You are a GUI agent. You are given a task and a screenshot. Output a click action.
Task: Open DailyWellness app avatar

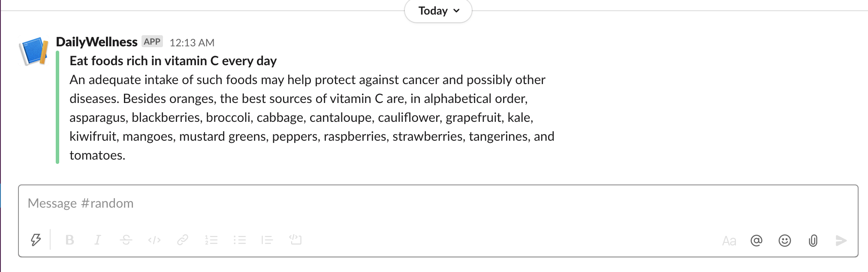pos(33,51)
